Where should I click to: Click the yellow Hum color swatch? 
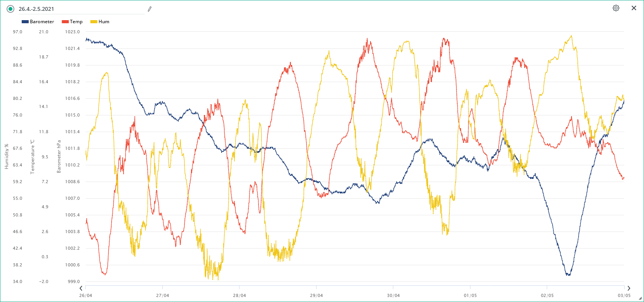click(94, 22)
